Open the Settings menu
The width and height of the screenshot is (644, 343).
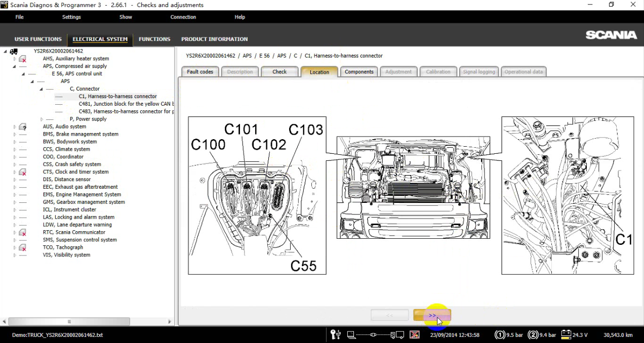[x=71, y=17]
